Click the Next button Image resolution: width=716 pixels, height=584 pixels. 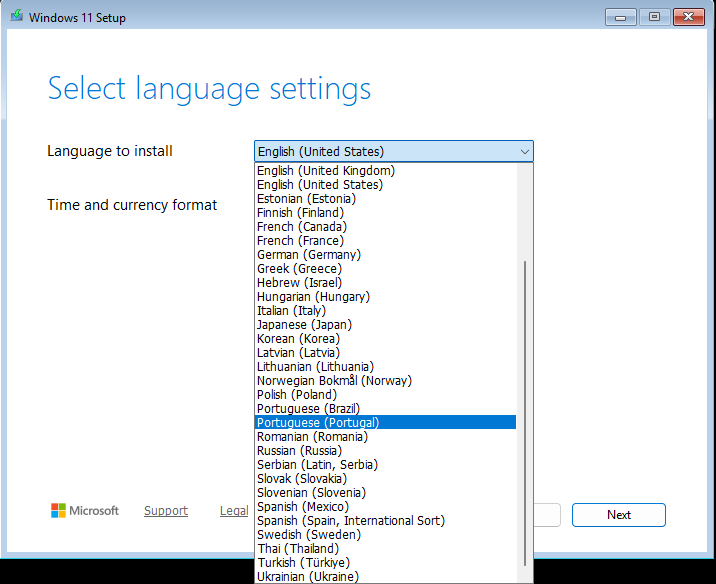pyautogui.click(x=619, y=515)
